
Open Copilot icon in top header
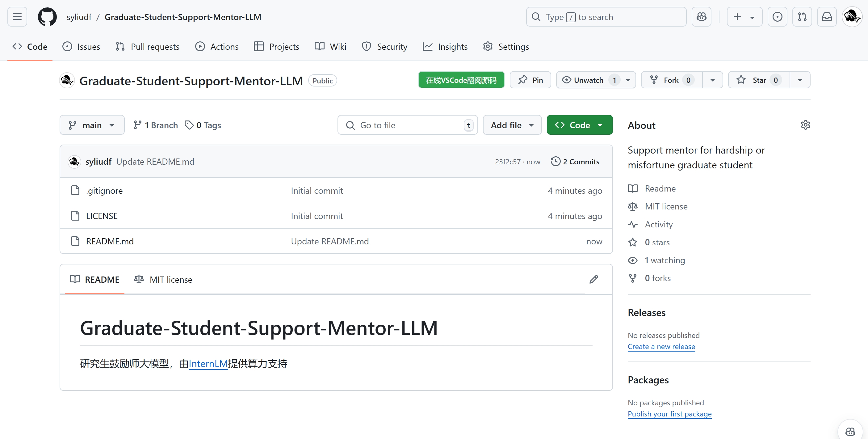(x=701, y=16)
